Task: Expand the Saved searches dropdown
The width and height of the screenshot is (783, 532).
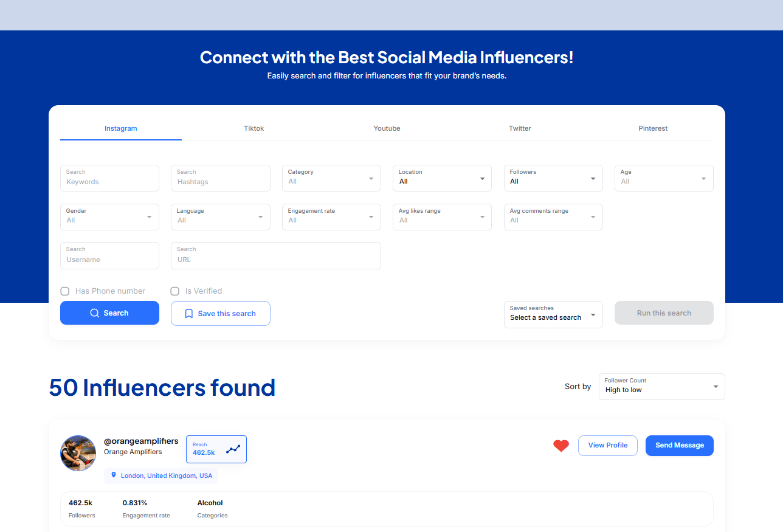Action: (553, 314)
